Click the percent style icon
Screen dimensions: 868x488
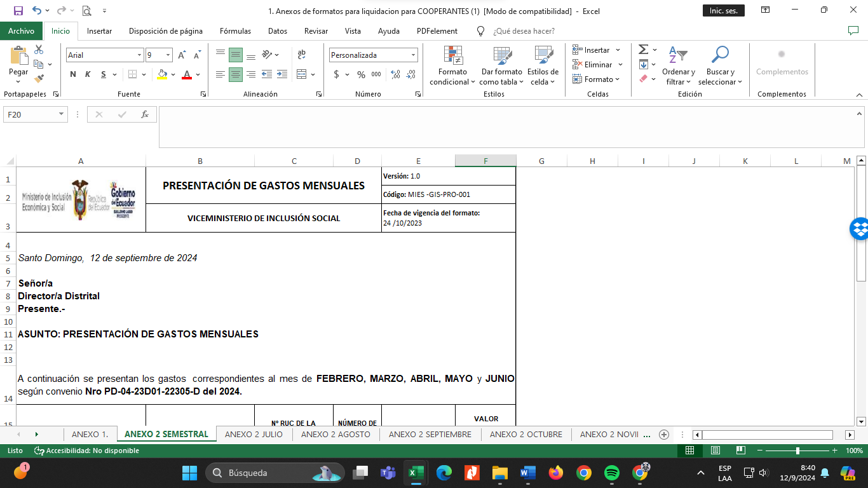coord(361,74)
